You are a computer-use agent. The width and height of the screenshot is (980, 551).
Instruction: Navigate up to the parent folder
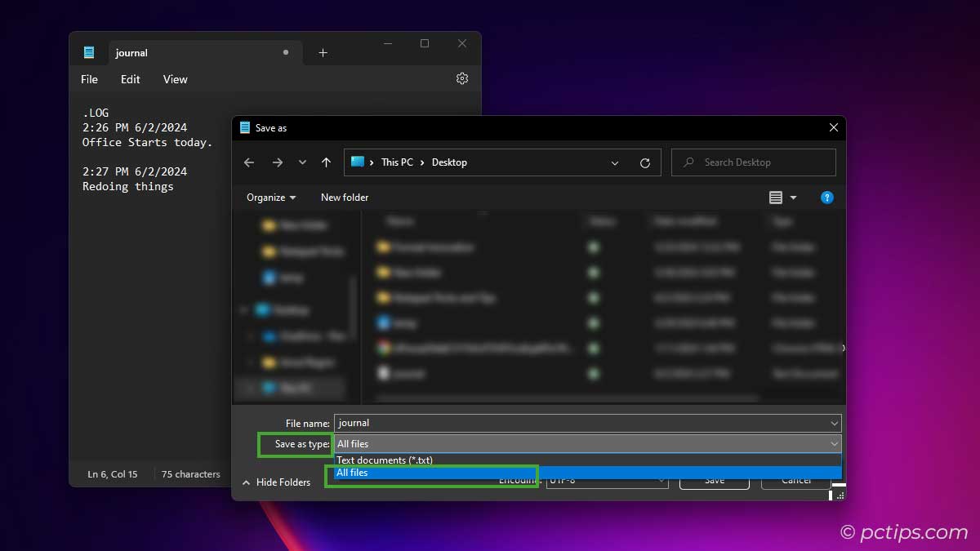pyautogui.click(x=326, y=162)
